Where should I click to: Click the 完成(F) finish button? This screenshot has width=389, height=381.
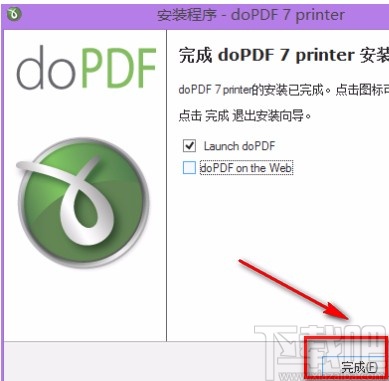tap(355, 367)
